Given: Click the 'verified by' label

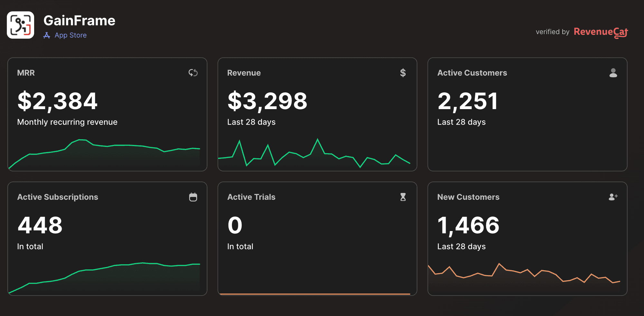Looking at the screenshot, I should (553, 32).
